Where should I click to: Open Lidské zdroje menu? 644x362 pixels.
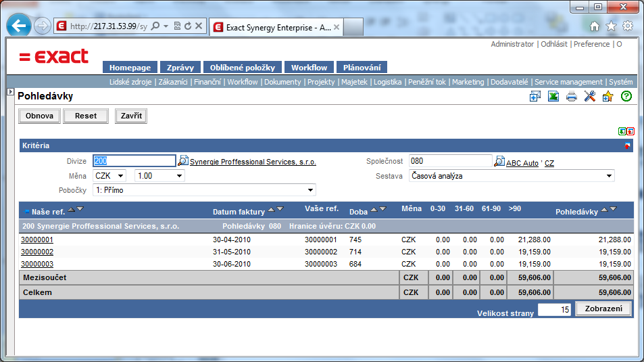tap(130, 82)
